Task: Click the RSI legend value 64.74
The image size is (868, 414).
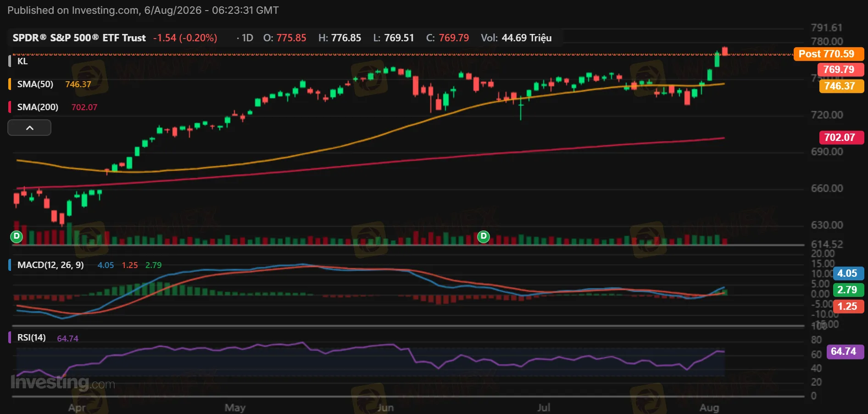Action: click(x=67, y=338)
